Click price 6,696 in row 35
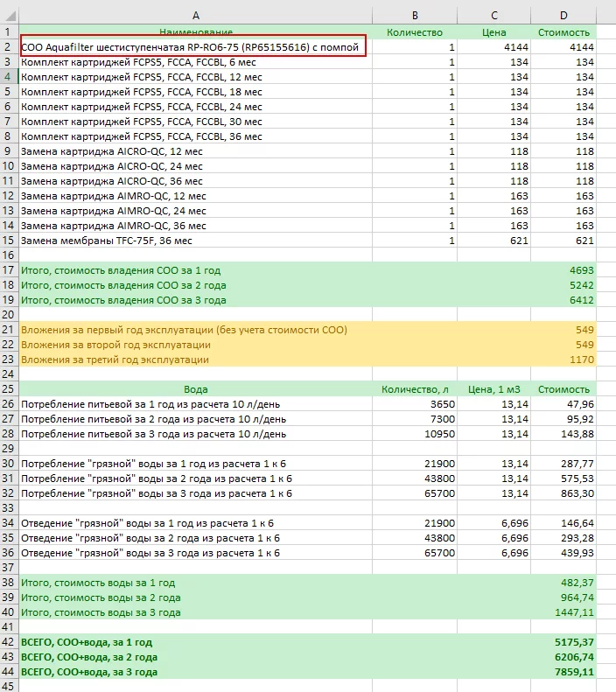The width and height of the screenshot is (616, 692). click(494, 538)
